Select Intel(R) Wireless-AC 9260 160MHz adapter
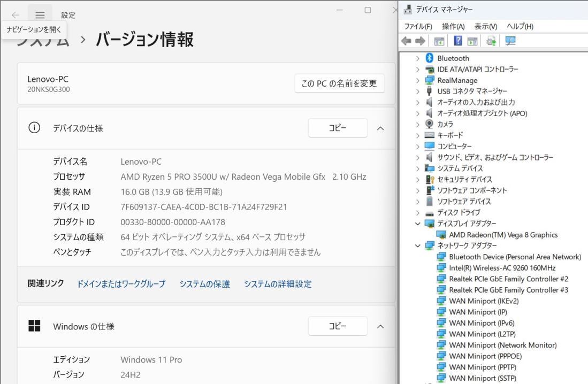The height and width of the screenshot is (384, 588). (502, 268)
